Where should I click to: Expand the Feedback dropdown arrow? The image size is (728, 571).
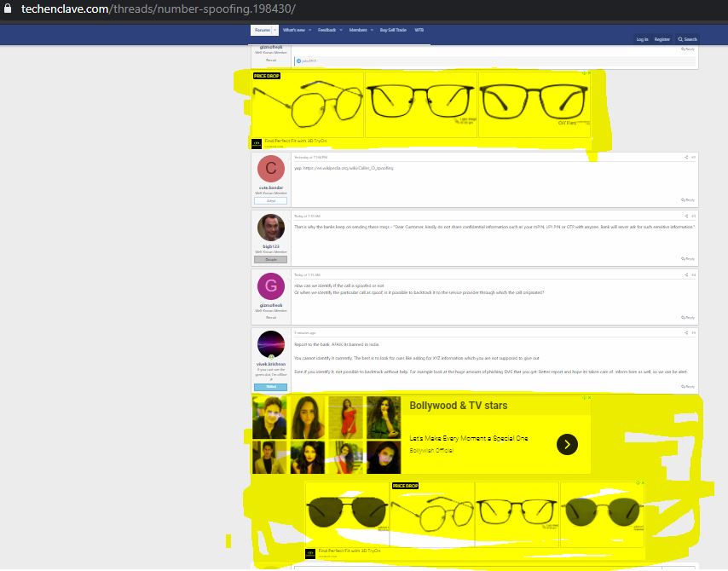pyautogui.click(x=341, y=30)
